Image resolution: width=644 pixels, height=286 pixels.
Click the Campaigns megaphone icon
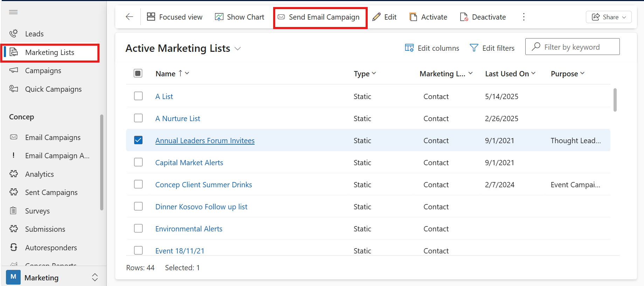(x=14, y=70)
